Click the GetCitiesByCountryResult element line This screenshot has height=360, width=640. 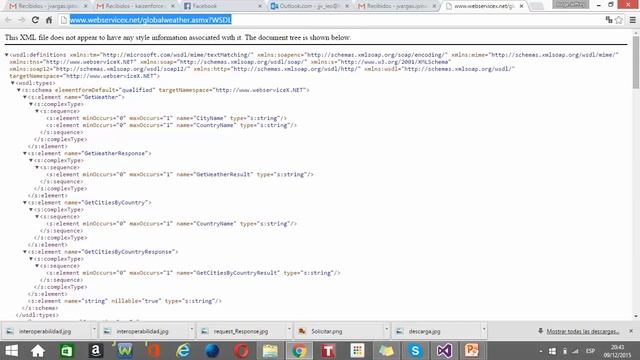193,273
